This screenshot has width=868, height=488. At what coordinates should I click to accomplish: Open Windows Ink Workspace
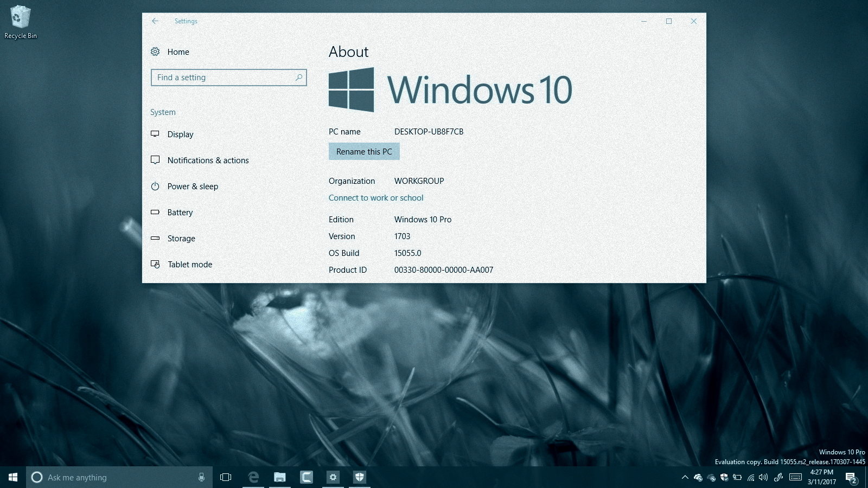(x=778, y=478)
